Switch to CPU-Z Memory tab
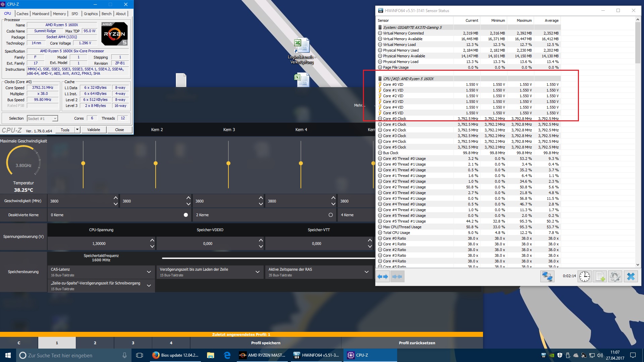Viewport: 644px width, 362px height. 59,14
